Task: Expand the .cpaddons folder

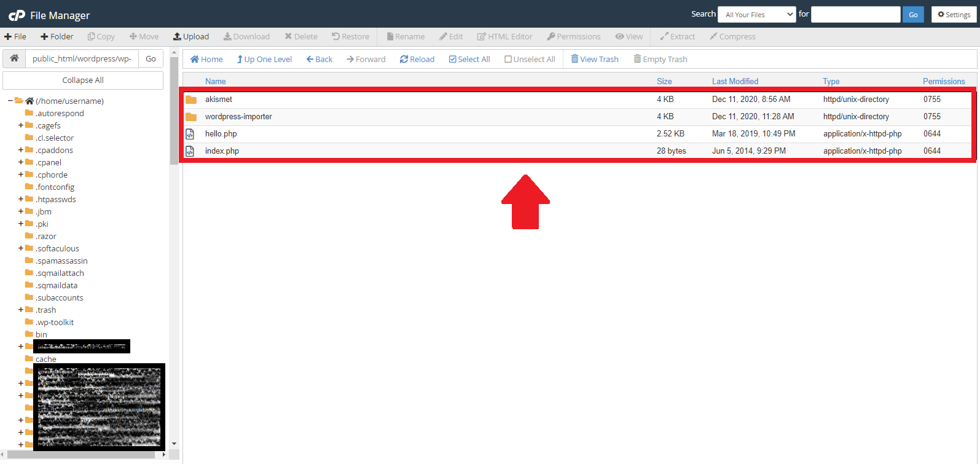Action: (21, 150)
